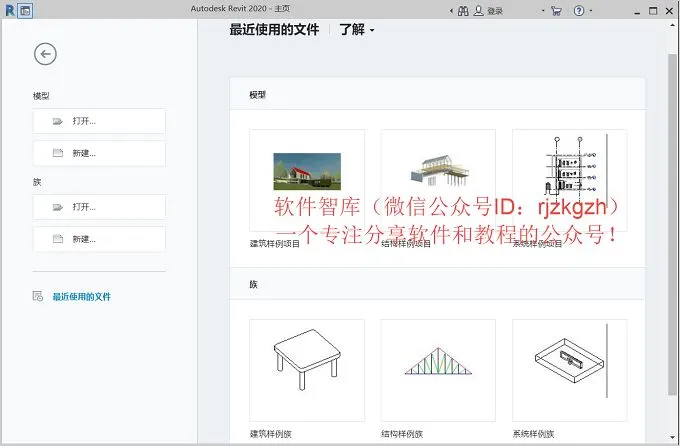This screenshot has height=446, width=680.
Task: Click the 建筑样例项目 label text
Action: click(275, 244)
